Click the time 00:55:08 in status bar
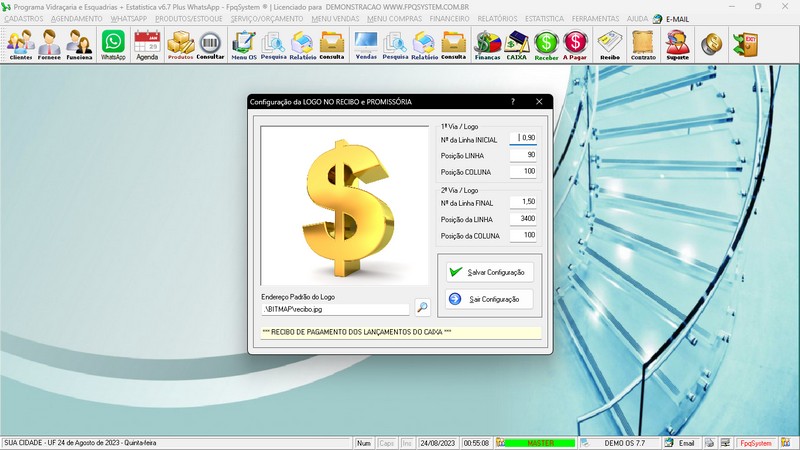The height and width of the screenshot is (450, 800). coord(476,443)
